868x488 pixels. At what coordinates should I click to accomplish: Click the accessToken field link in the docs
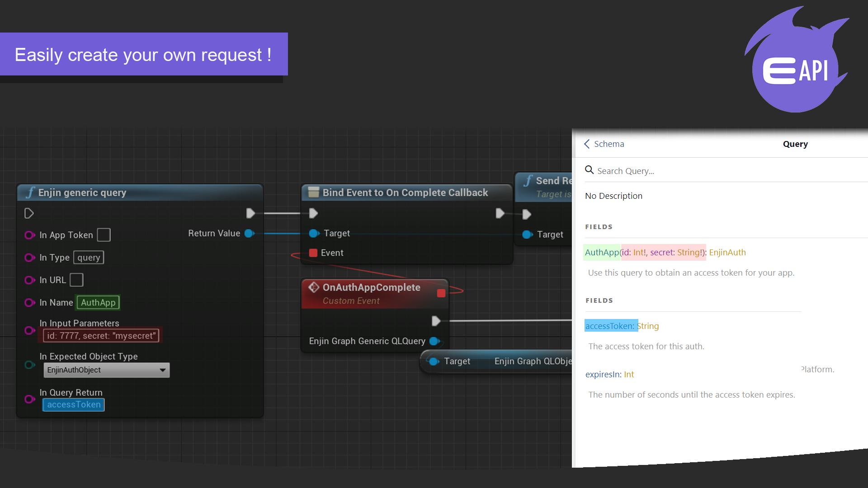click(x=609, y=326)
